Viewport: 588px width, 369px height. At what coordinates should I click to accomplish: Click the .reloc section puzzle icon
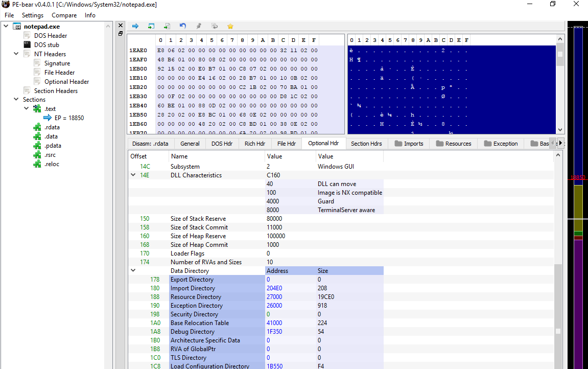coord(37,164)
